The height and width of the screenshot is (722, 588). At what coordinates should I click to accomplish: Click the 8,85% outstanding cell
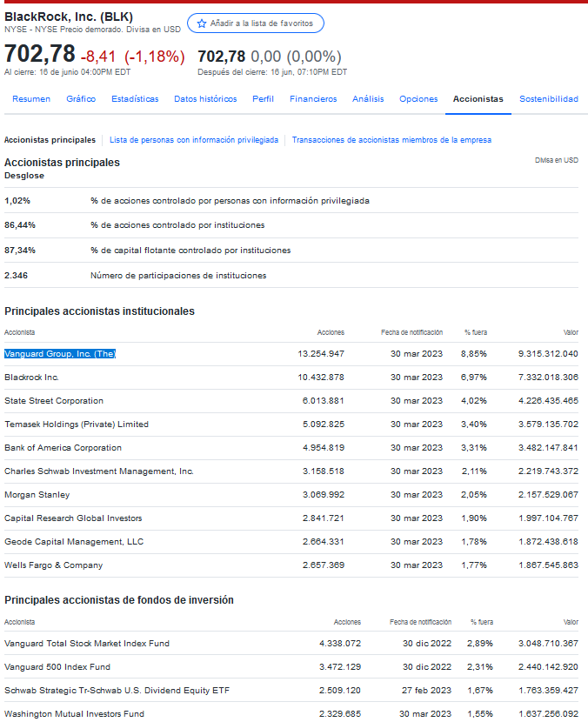474,354
